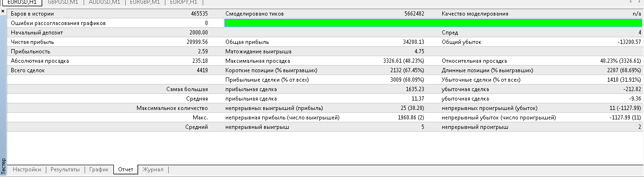Select the Чистая прибыль label

[33, 42]
